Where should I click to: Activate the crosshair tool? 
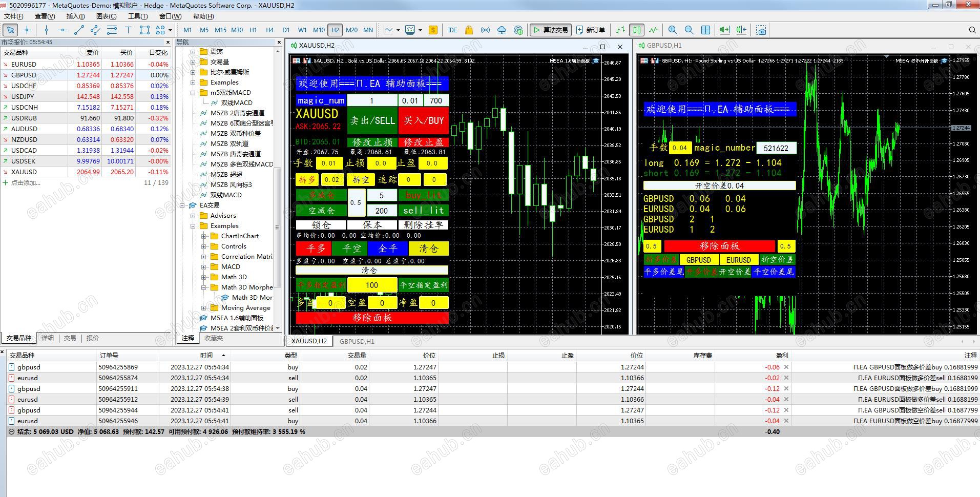click(27, 30)
